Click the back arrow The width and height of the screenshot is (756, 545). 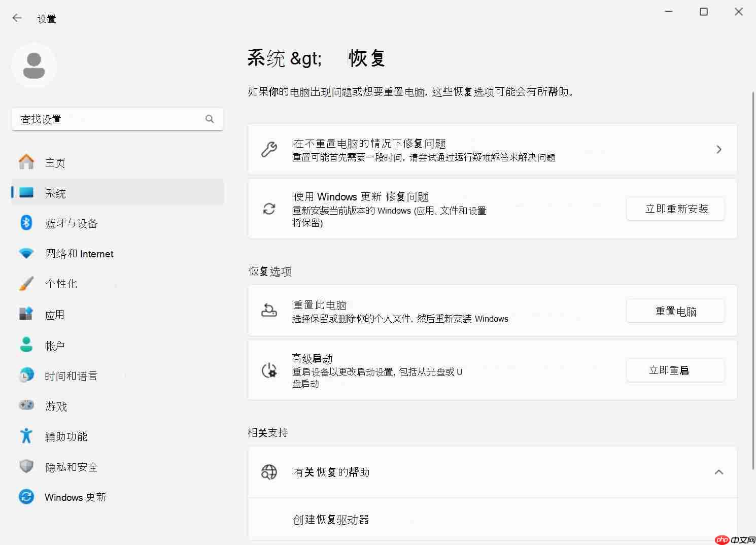coord(17,18)
